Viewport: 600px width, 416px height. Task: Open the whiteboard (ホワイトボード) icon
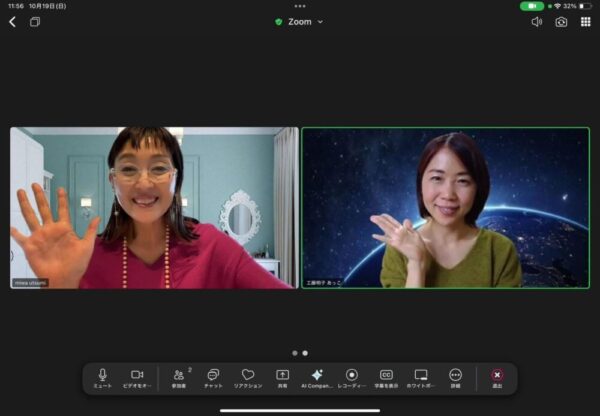point(421,375)
